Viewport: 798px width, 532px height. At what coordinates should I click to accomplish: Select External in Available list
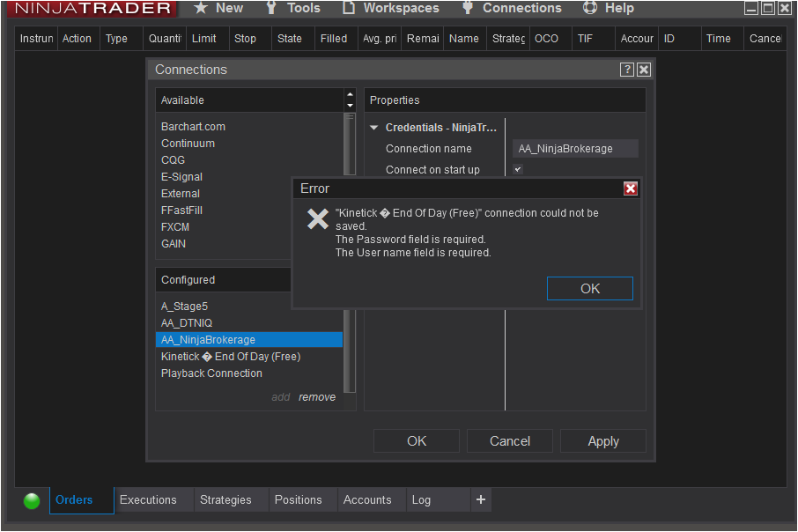pyautogui.click(x=181, y=194)
